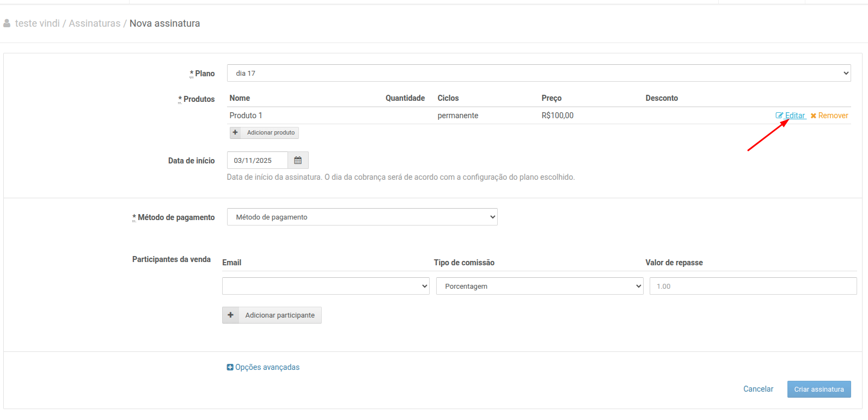Click the Opções avançadas plus icon

click(230, 367)
